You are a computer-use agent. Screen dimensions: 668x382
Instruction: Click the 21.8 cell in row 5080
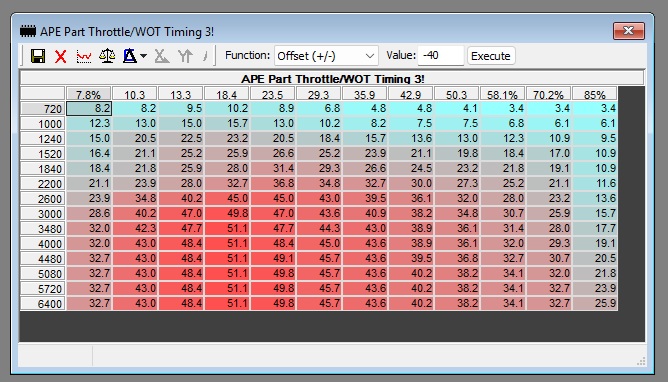point(595,273)
